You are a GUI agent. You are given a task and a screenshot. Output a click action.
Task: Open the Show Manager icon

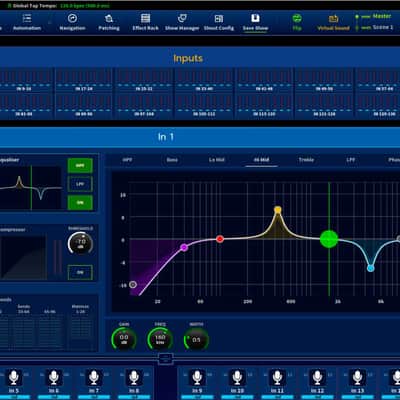pos(182,18)
